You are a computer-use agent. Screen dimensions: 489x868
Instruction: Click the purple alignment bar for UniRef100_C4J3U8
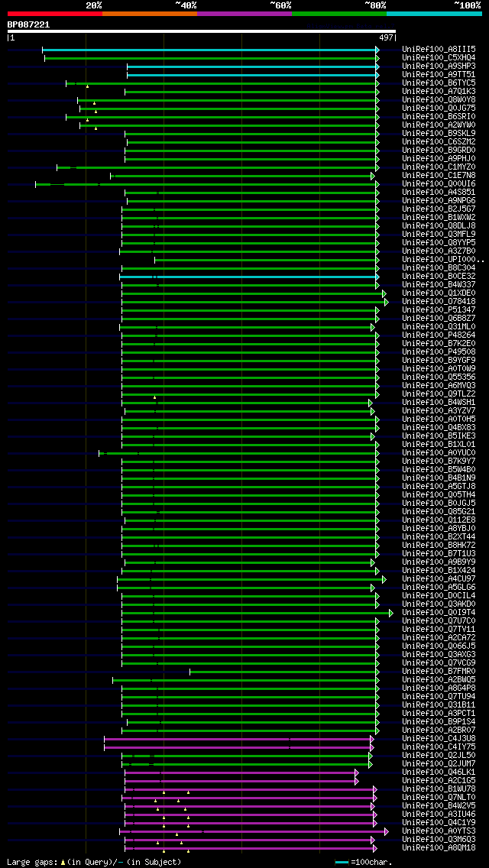coord(238,739)
